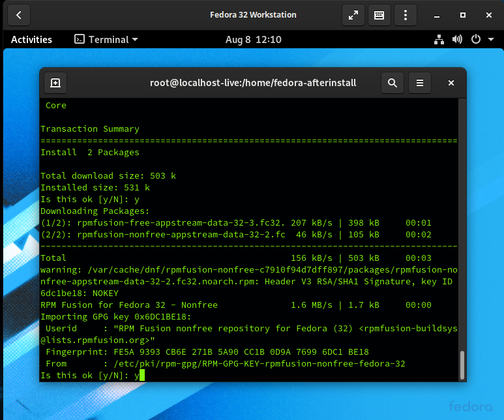Screen dimensions: 504x420
Task: Click the "Install 2 Packages" line
Action: 90,153
